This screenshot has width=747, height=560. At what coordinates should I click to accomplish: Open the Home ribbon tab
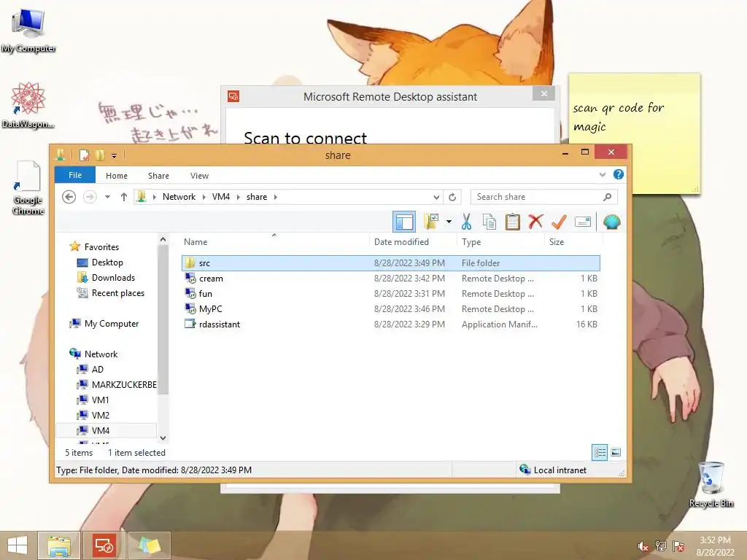116,176
